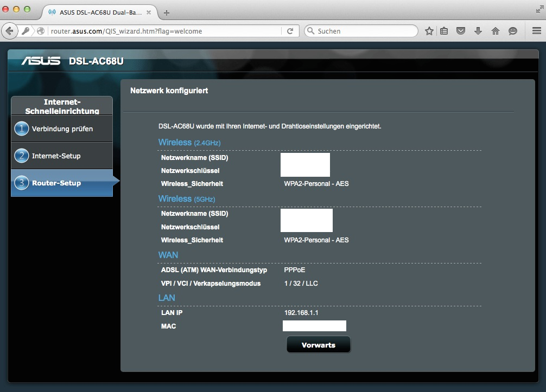
Task: Click the Internet-Schnelleinrichtung sidebar title
Action: point(62,106)
